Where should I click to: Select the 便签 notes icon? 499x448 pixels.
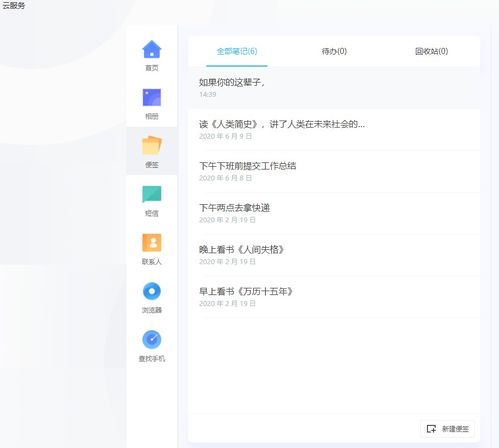pos(152,145)
